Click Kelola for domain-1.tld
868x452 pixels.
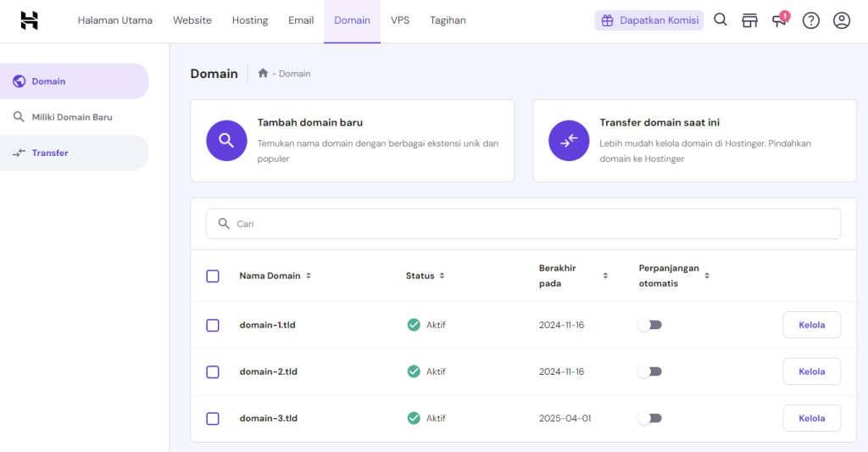[811, 325]
